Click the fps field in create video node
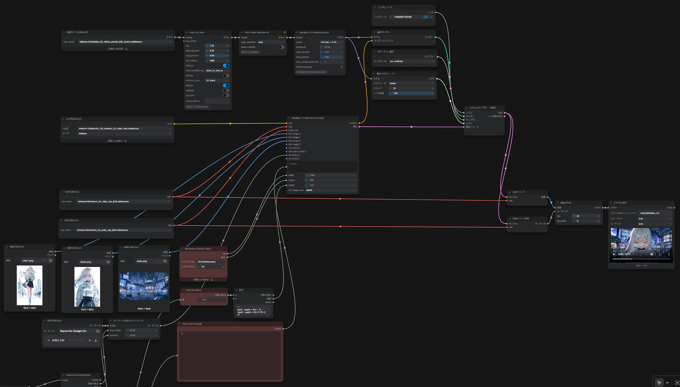The height and width of the screenshot is (387, 680). point(585,216)
